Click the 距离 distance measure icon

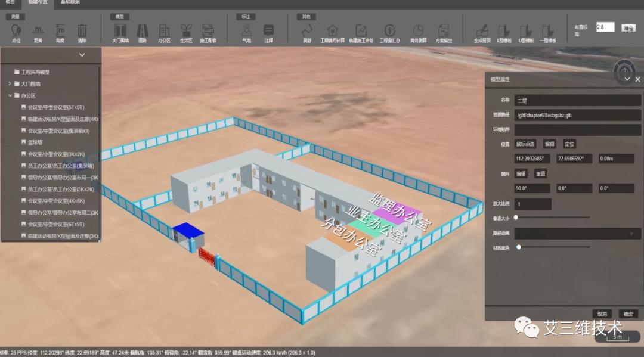coord(38,30)
